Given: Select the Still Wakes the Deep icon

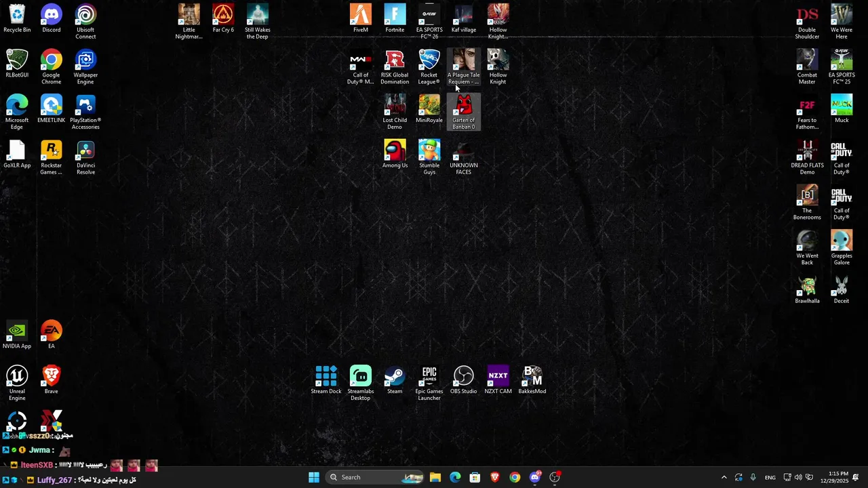Looking at the screenshot, I should tap(258, 22).
